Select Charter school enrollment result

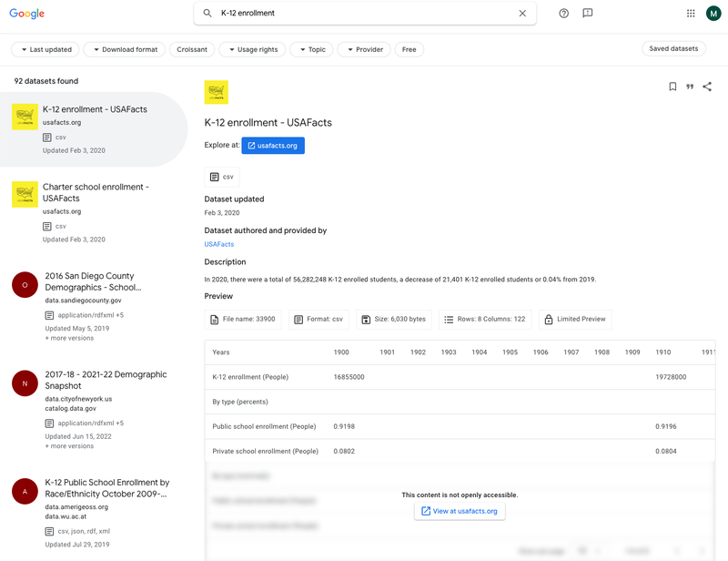(94, 192)
